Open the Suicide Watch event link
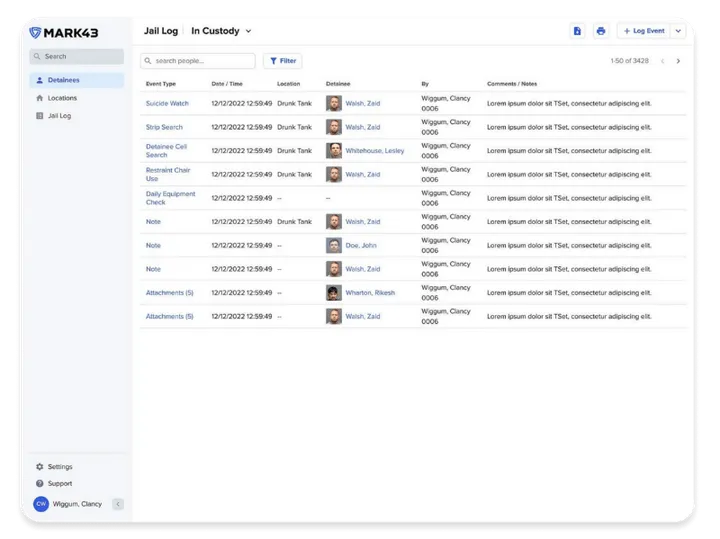 [x=167, y=103]
